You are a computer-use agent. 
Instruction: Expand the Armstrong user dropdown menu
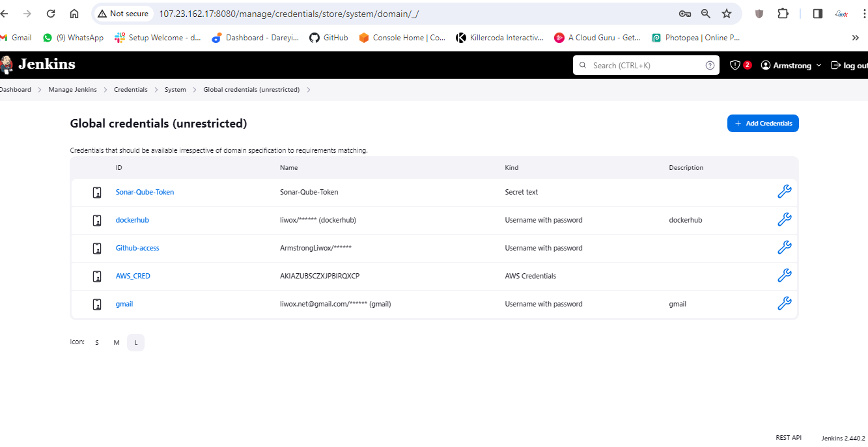819,66
